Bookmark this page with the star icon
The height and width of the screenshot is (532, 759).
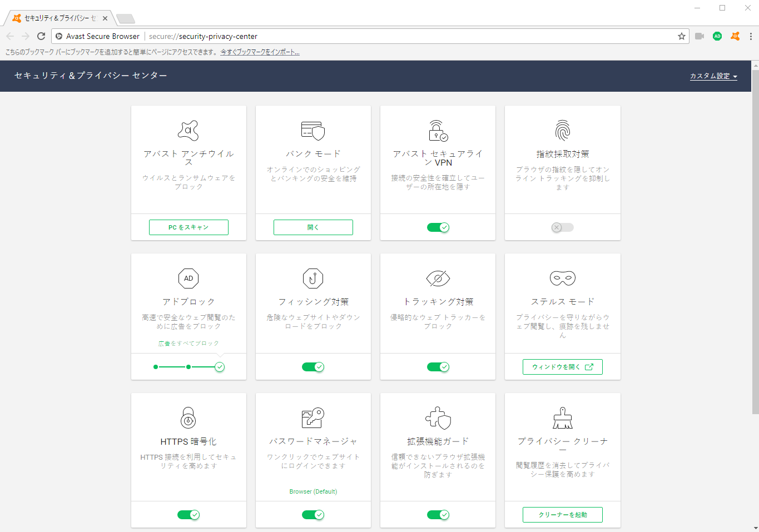[682, 36]
